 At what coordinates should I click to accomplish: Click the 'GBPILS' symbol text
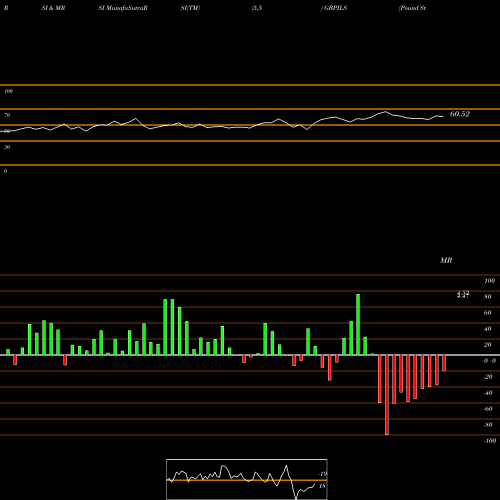pyautogui.click(x=336, y=8)
